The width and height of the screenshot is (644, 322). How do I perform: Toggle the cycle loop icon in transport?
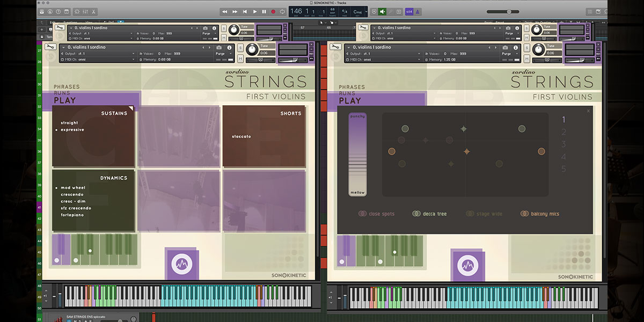click(x=282, y=11)
